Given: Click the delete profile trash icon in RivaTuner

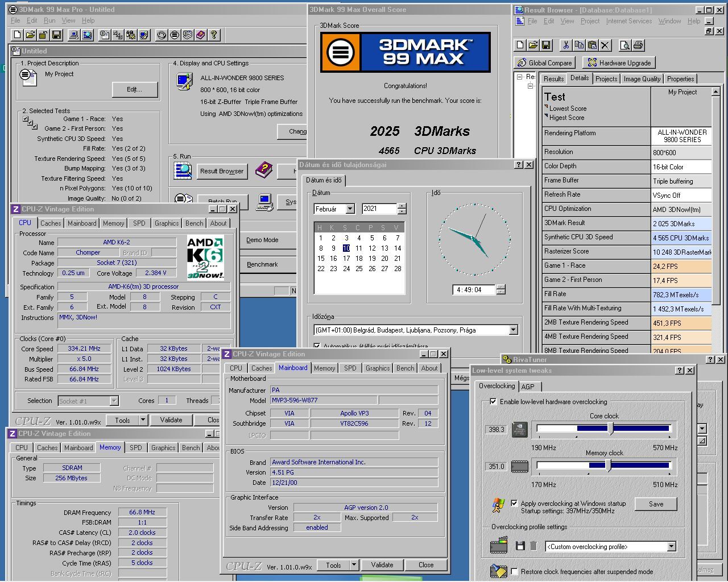Looking at the screenshot, I should point(533,546).
